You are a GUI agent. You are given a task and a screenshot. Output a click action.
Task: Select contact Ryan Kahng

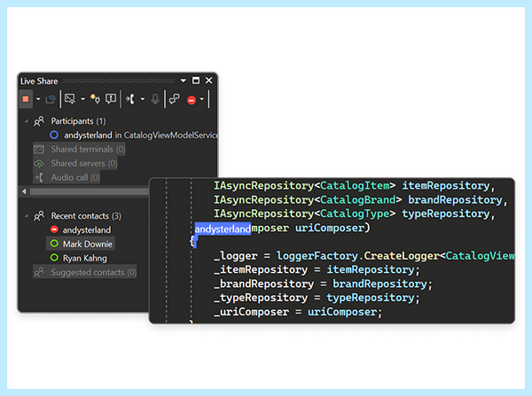(85, 259)
